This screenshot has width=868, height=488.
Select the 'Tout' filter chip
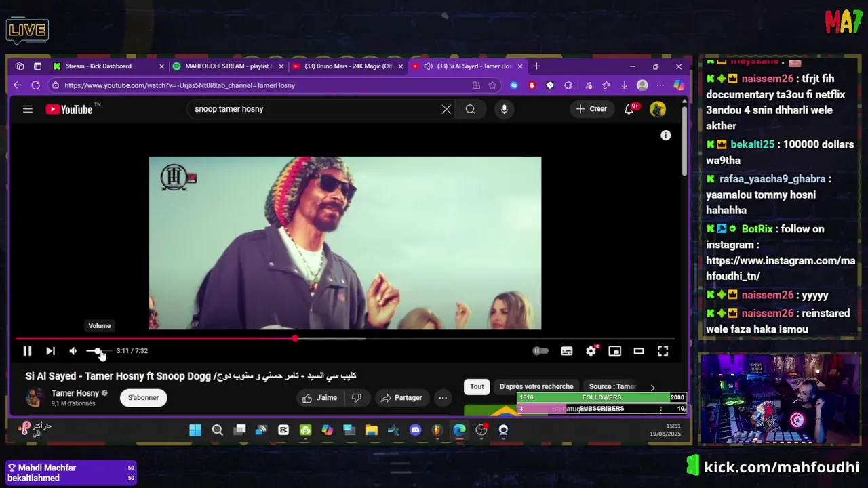point(477,387)
